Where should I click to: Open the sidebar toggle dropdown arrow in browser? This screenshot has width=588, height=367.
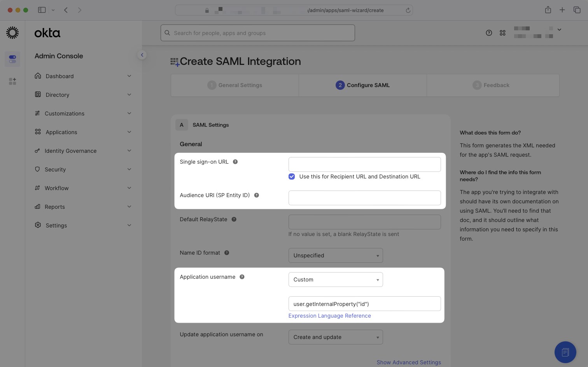tap(53, 10)
